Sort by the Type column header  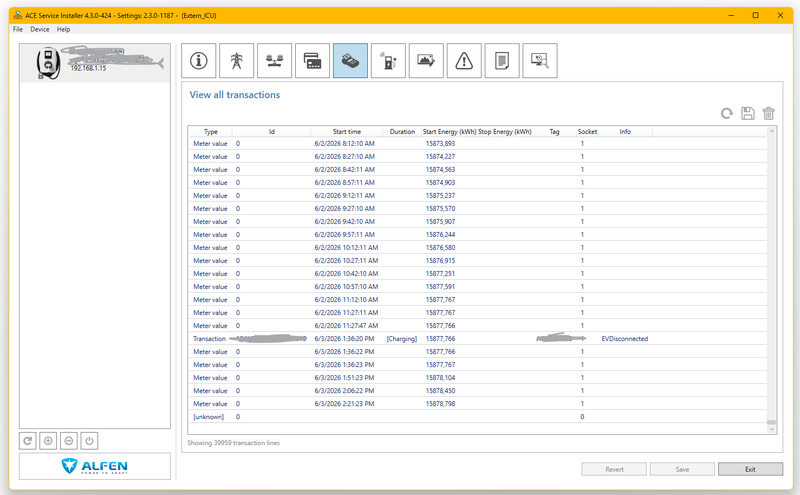click(x=211, y=132)
